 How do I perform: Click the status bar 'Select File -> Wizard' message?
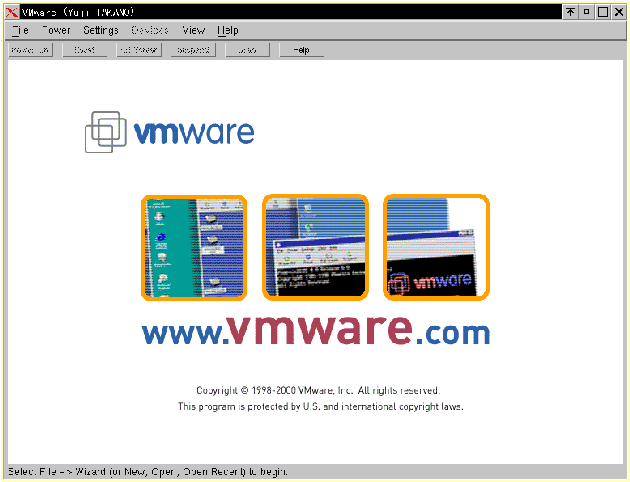coord(147,472)
